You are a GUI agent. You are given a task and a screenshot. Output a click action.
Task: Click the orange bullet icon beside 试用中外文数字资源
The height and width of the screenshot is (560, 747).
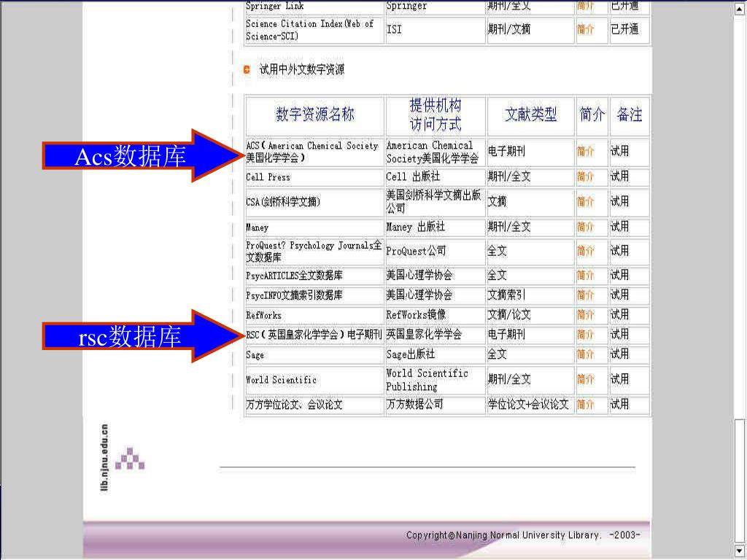tap(247, 69)
